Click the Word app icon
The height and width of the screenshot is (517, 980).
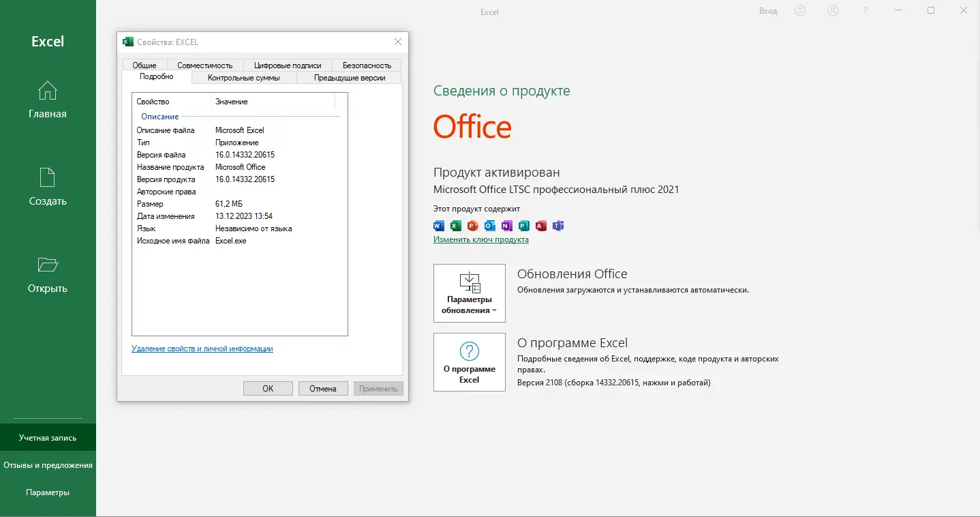click(439, 226)
